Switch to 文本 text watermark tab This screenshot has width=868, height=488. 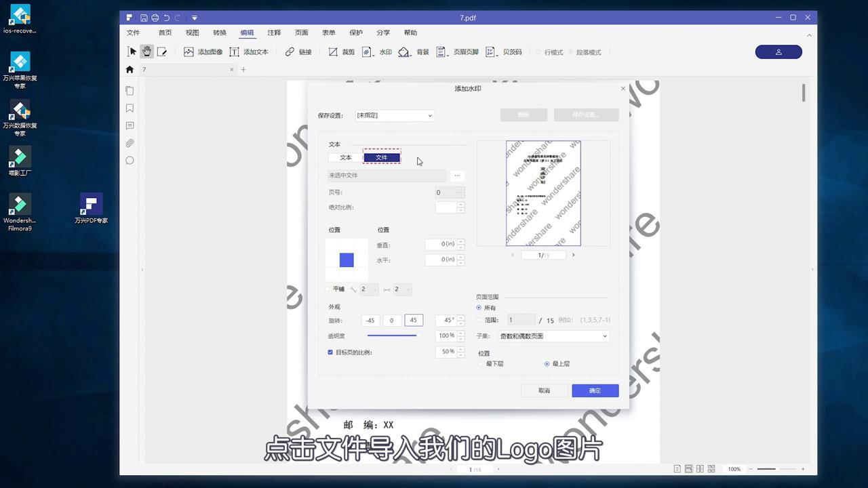click(346, 157)
